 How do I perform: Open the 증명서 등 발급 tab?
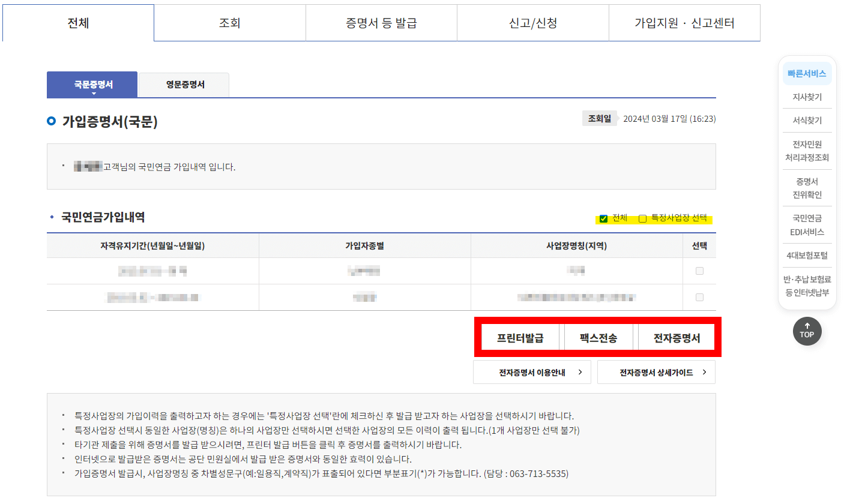pyautogui.click(x=381, y=23)
